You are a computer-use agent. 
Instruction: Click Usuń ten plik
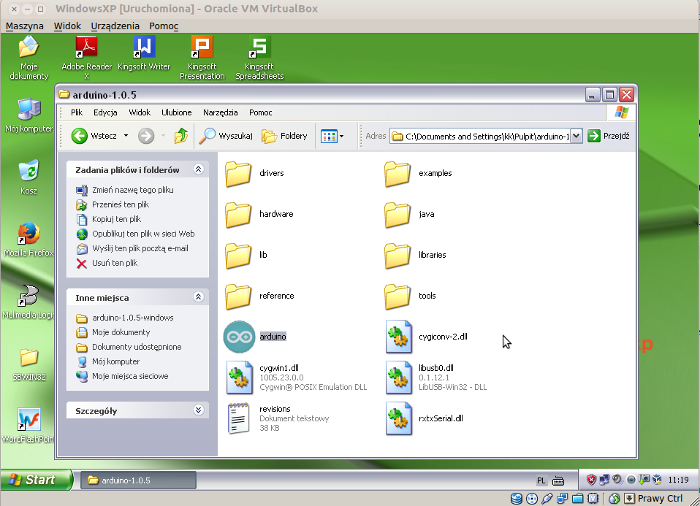pos(115,263)
